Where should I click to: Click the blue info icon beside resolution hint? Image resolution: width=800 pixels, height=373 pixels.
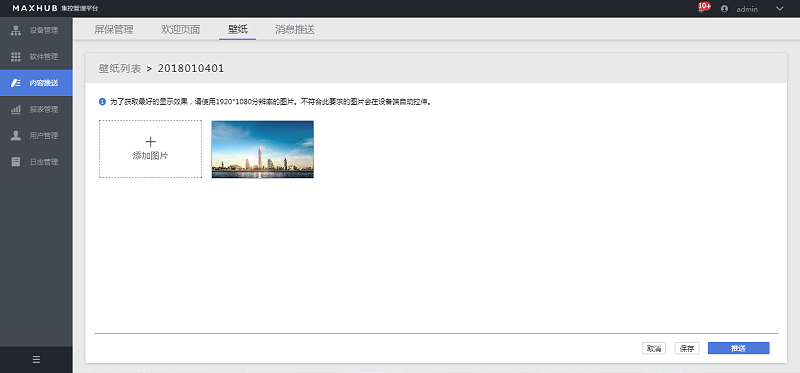pos(102,102)
